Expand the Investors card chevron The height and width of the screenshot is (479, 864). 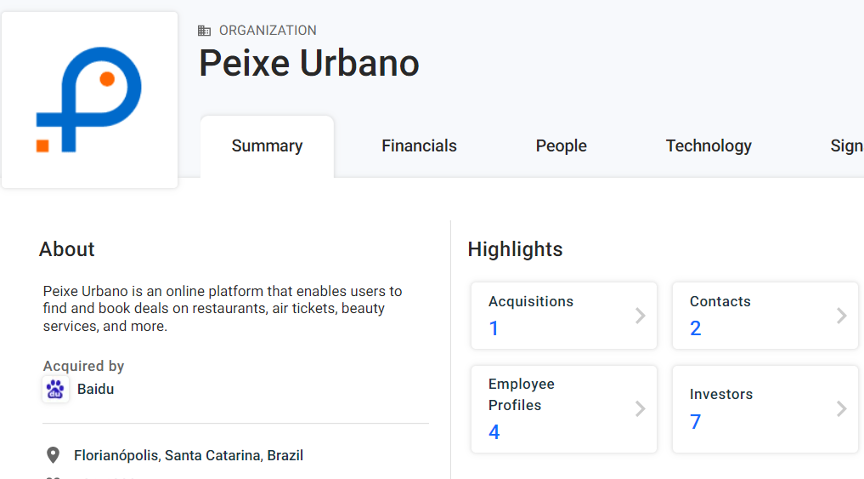click(841, 409)
